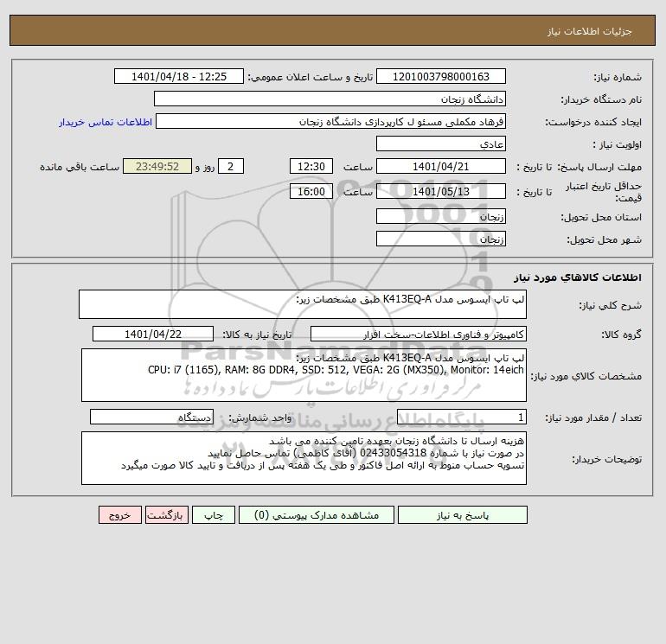Click the label شهر محل تحویل:

(604, 239)
